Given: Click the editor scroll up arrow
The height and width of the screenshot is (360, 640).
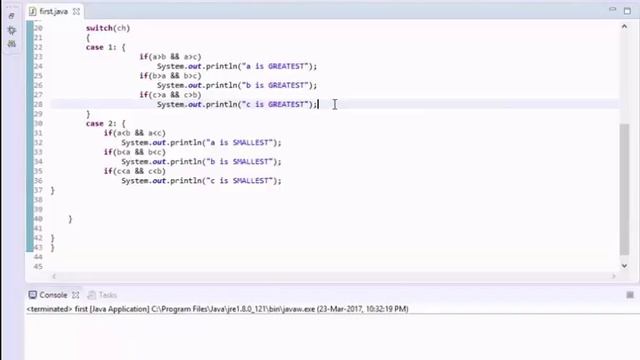Looking at the screenshot, I should coord(624,27).
